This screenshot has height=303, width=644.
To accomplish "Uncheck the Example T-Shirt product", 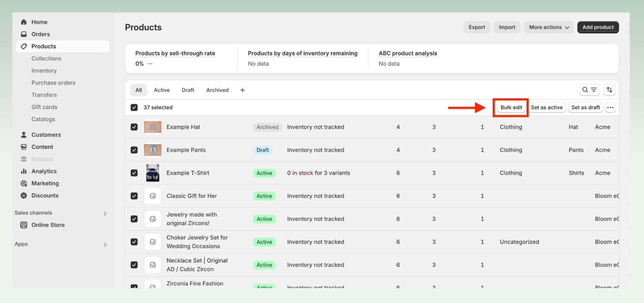I will (x=134, y=173).
